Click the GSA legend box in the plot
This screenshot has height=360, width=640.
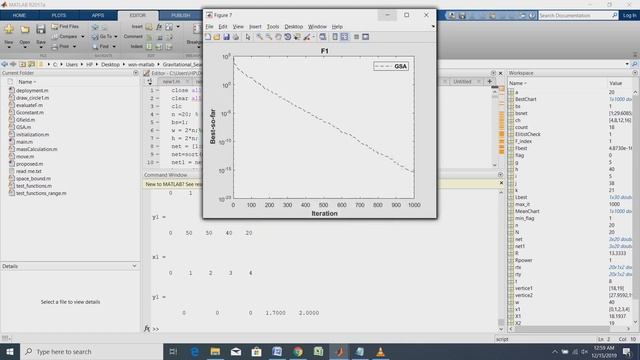[391, 66]
